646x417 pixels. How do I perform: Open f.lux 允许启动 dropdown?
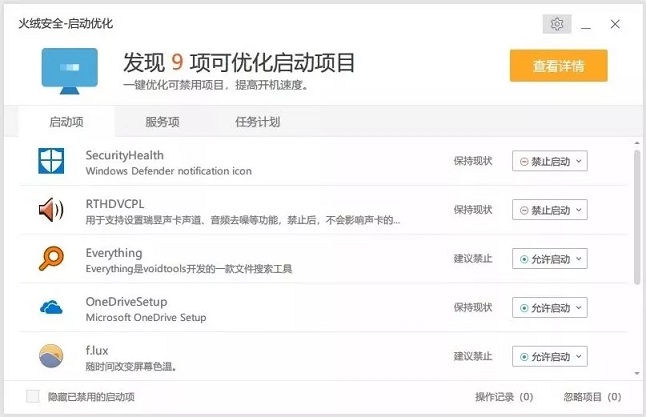tap(549, 356)
